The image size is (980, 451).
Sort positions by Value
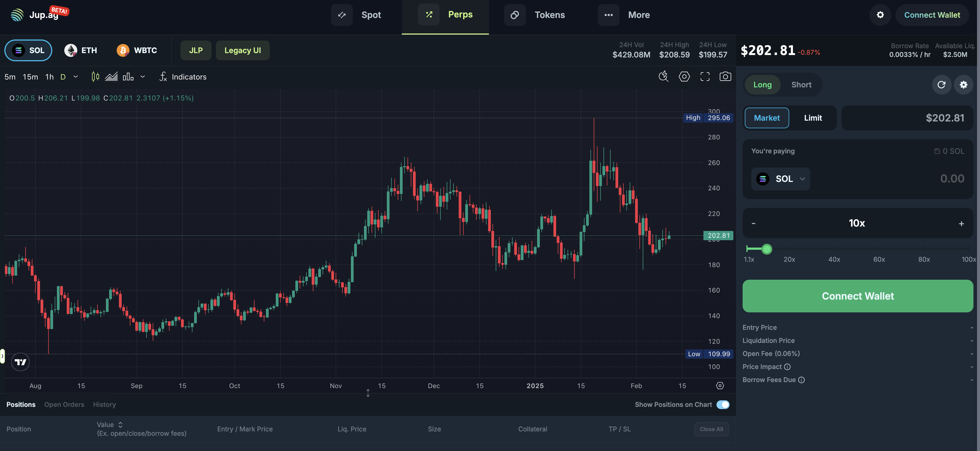120,424
